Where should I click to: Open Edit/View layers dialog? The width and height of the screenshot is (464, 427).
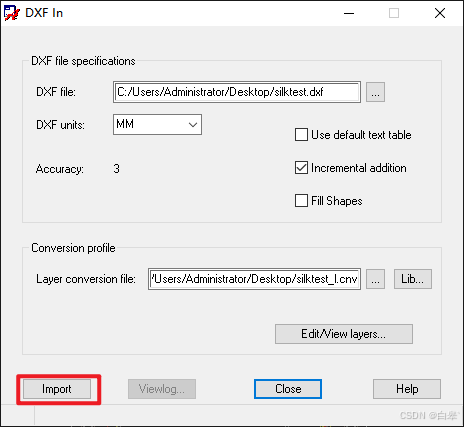344,334
